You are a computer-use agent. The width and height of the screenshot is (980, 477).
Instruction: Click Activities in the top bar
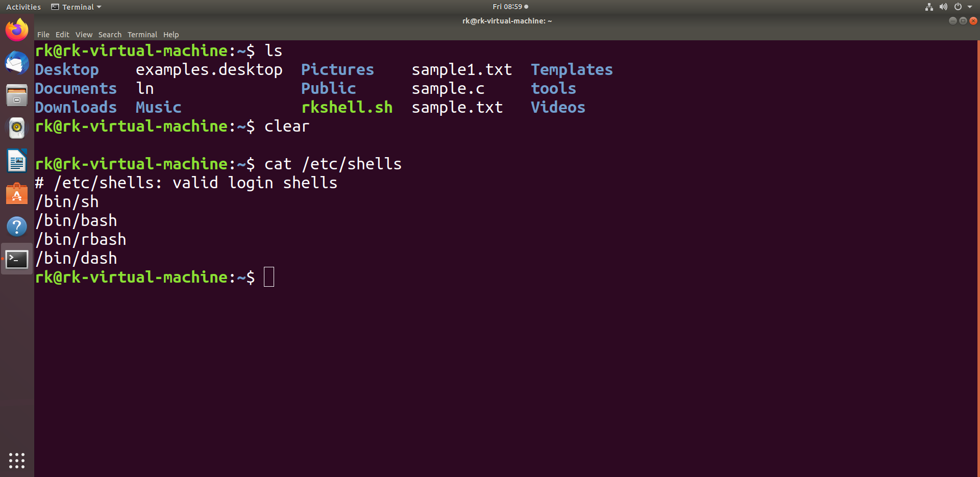coord(23,7)
